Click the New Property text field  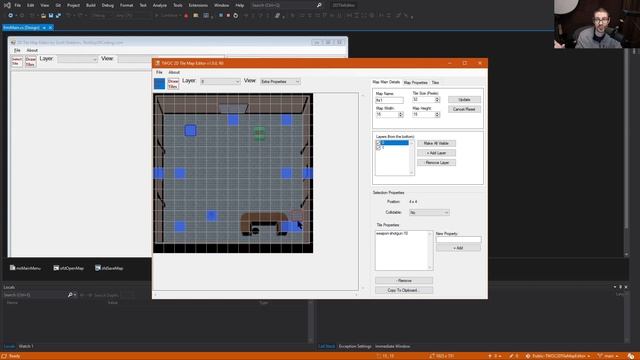pyautogui.click(x=458, y=240)
